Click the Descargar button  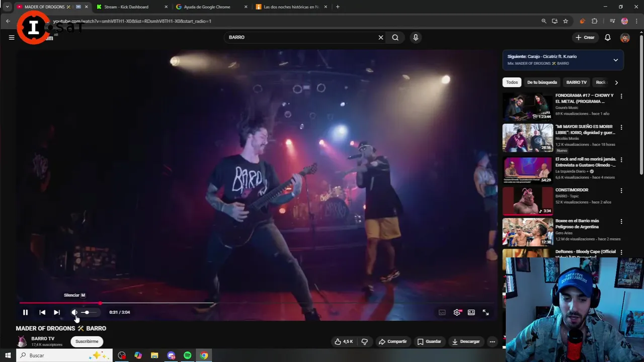pyautogui.click(x=466, y=341)
